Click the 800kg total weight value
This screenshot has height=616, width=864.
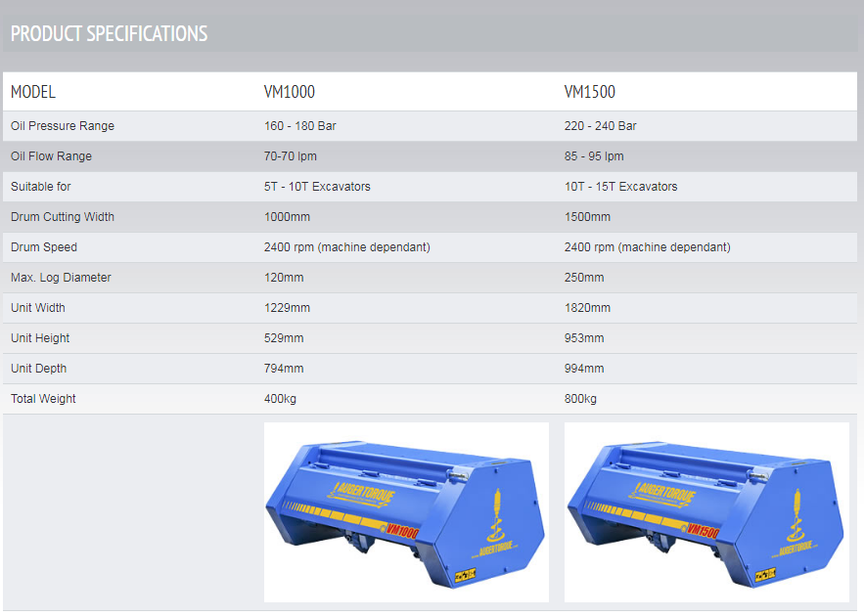[x=580, y=399]
